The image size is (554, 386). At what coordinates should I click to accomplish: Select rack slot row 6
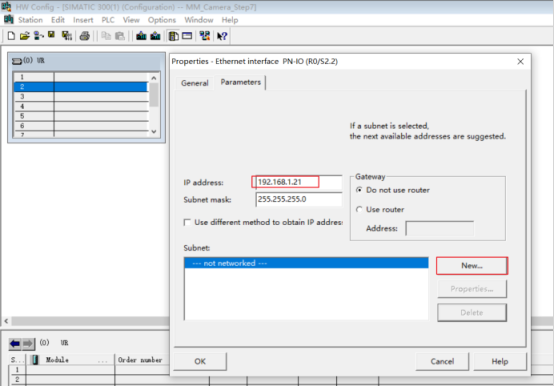(x=81, y=126)
